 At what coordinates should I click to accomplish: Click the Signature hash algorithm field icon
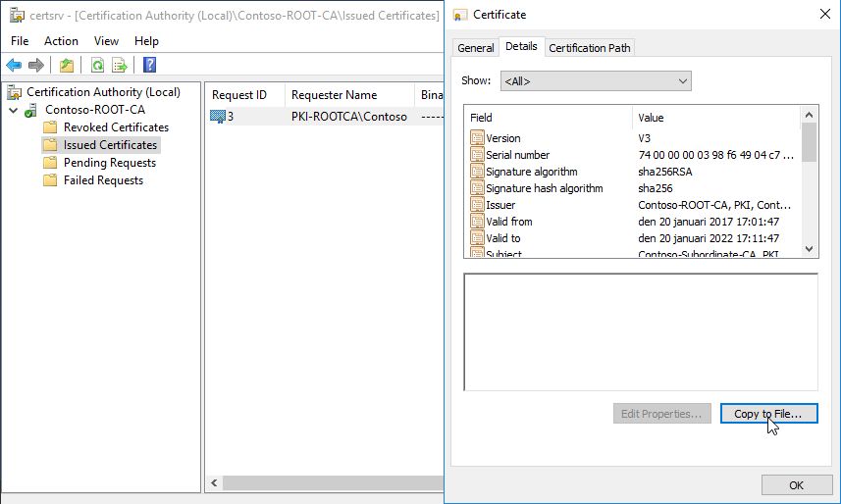[477, 187]
